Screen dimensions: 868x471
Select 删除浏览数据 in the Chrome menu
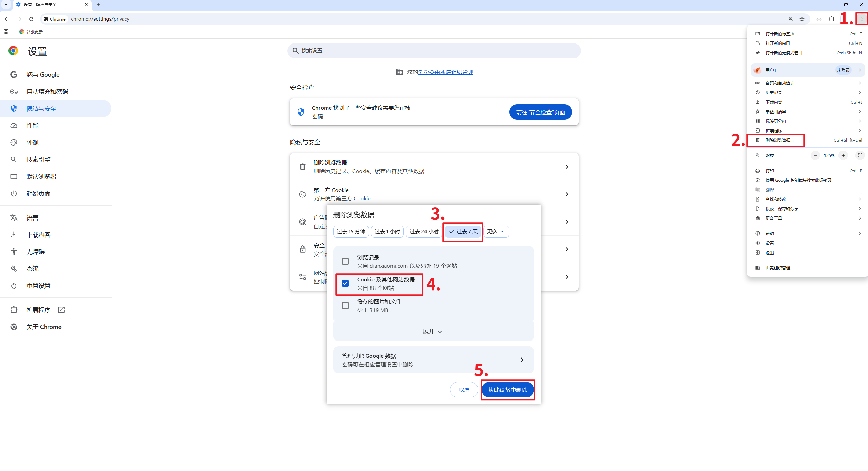point(779,140)
